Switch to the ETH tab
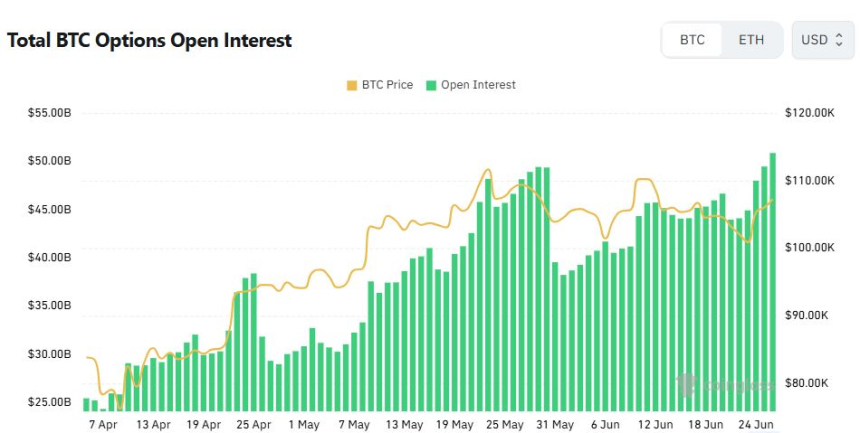 [751, 40]
